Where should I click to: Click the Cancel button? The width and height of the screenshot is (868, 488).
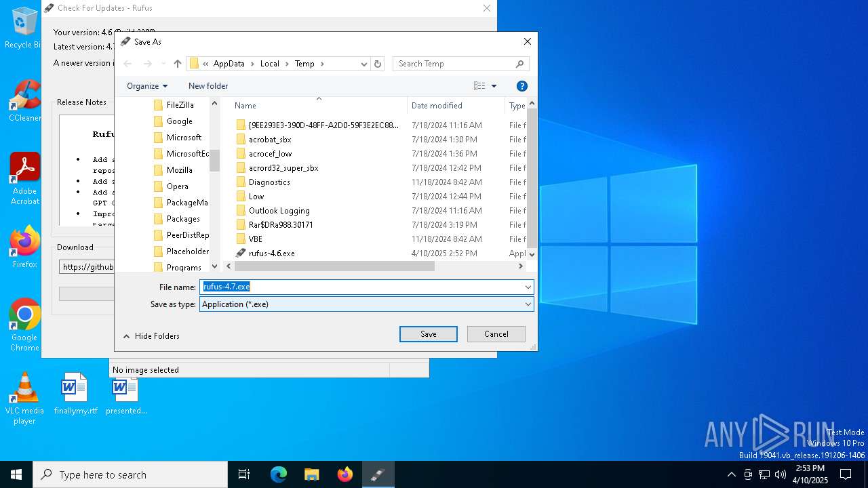[496, 334]
